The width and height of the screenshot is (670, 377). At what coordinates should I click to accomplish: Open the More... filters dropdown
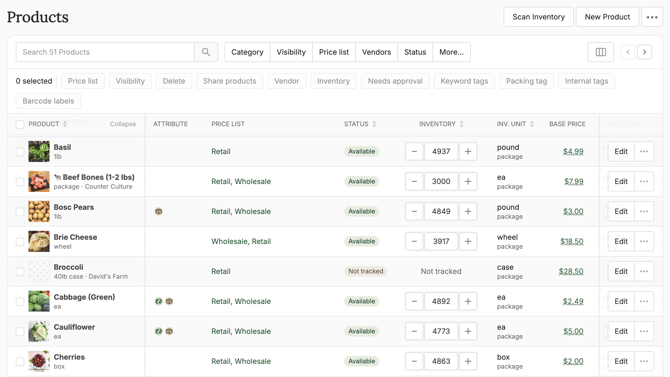pyautogui.click(x=452, y=52)
